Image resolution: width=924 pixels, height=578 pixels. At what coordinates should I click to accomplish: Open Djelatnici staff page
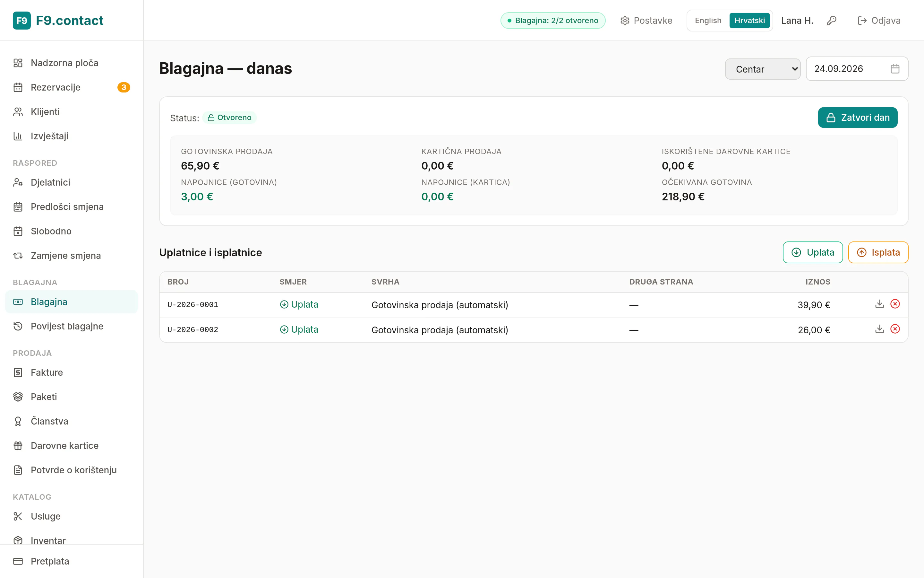72,183
